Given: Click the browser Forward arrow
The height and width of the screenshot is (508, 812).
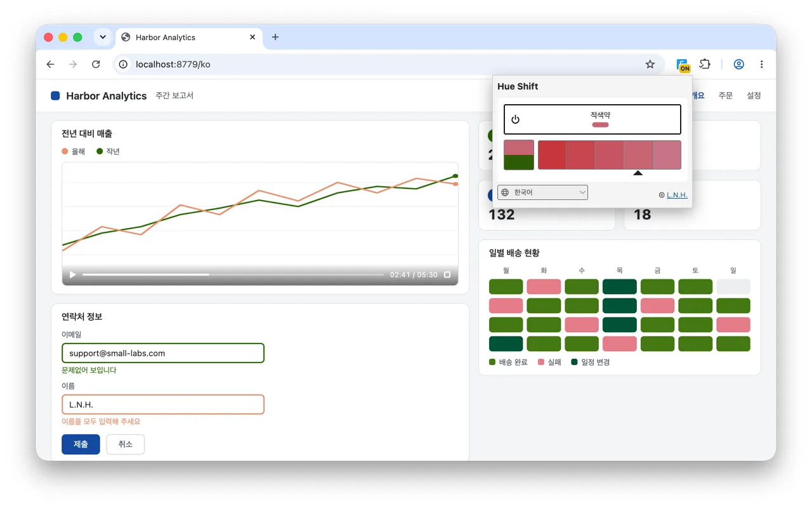Looking at the screenshot, I should coord(73,64).
